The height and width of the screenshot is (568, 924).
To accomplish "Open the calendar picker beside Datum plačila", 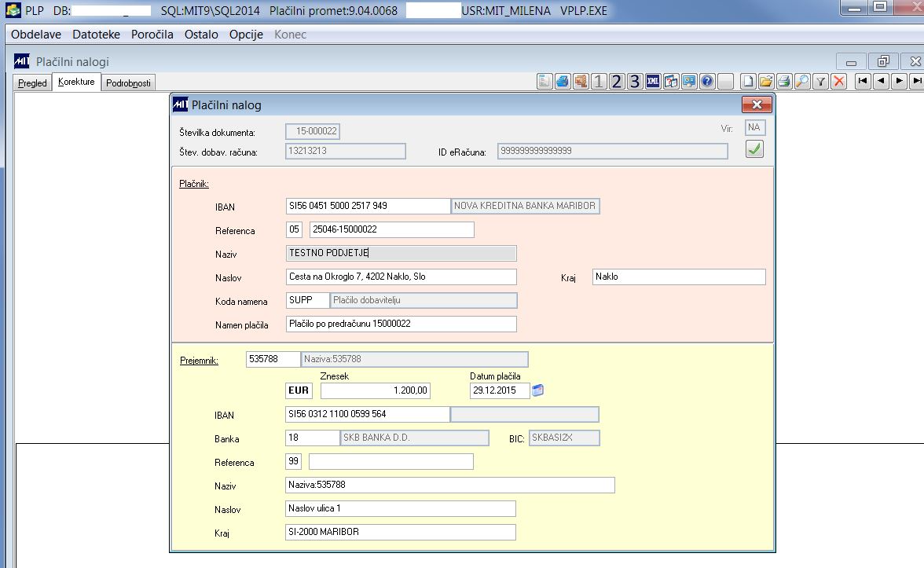I will pyautogui.click(x=538, y=390).
